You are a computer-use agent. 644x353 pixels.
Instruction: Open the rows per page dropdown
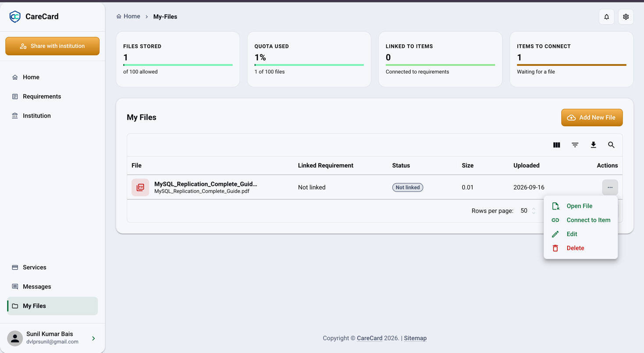pyautogui.click(x=528, y=211)
